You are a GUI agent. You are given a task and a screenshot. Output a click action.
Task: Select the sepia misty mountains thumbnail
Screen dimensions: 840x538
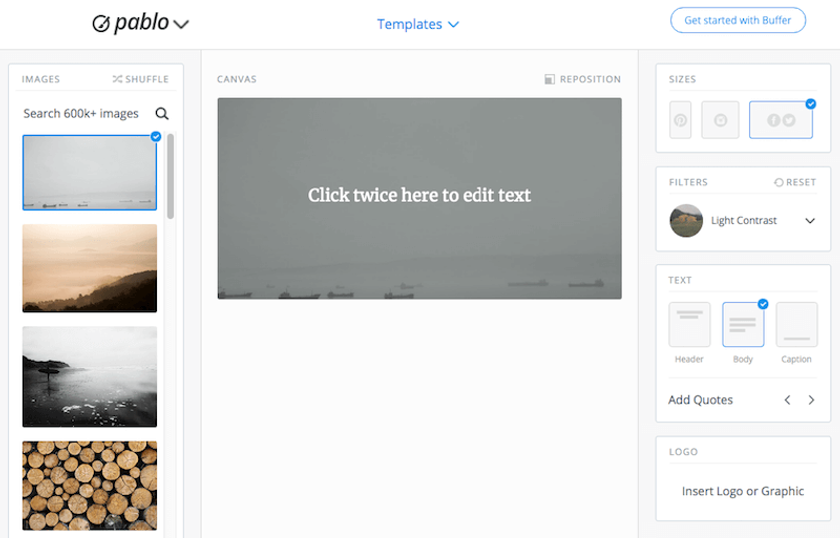89,268
